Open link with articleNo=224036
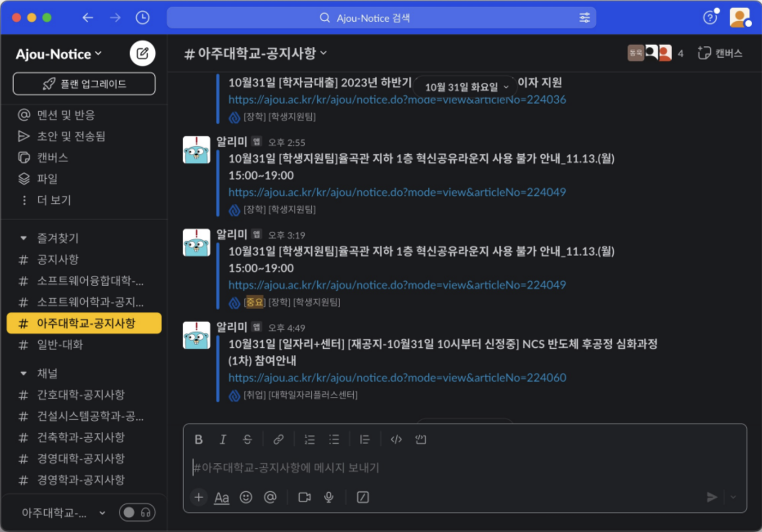The image size is (762, 532). pyautogui.click(x=397, y=100)
